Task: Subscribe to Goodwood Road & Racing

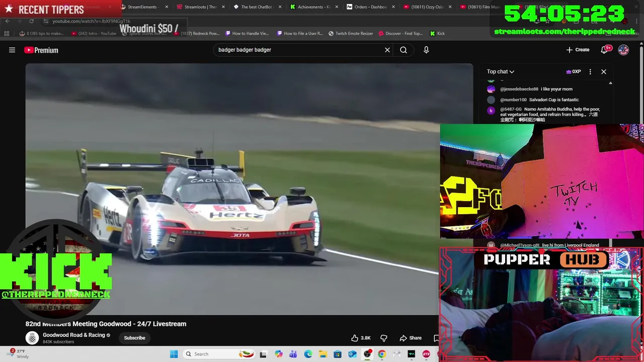Action: tap(134, 338)
